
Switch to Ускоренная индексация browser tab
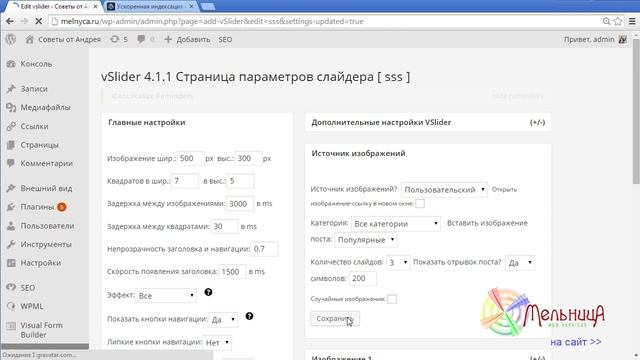pos(150,7)
